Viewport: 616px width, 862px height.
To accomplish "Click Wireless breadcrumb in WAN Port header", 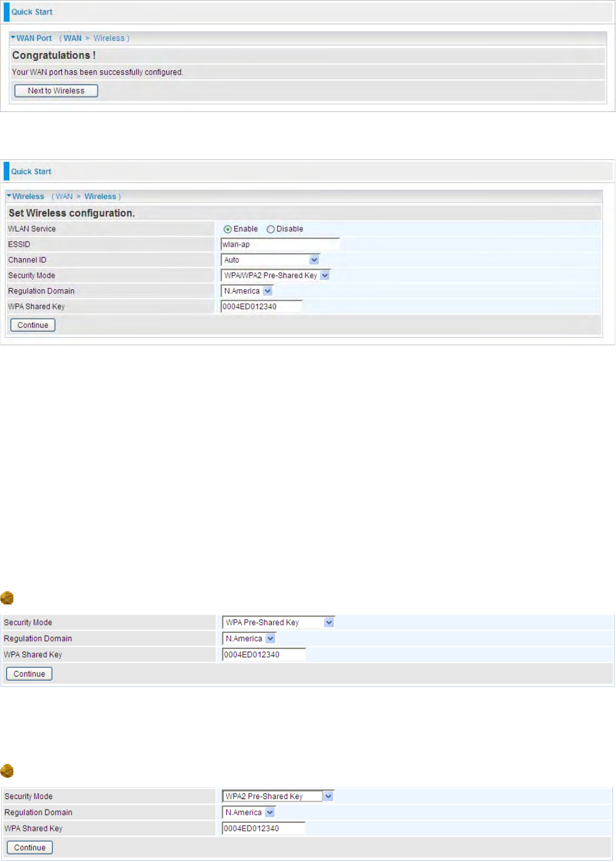I will point(109,38).
